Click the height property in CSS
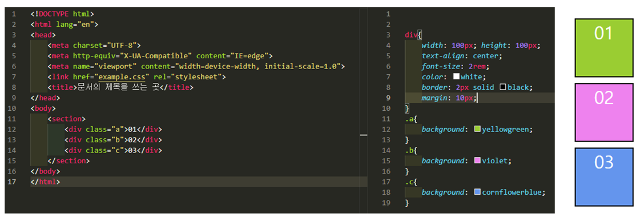The image size is (644, 217). pos(494,45)
